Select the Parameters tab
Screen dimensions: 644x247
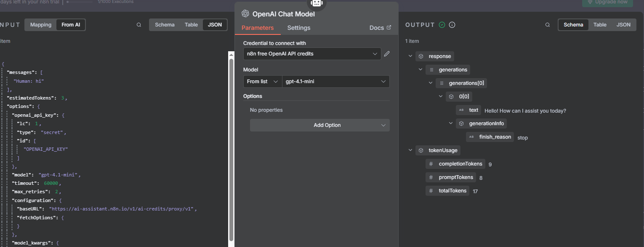[258, 28]
